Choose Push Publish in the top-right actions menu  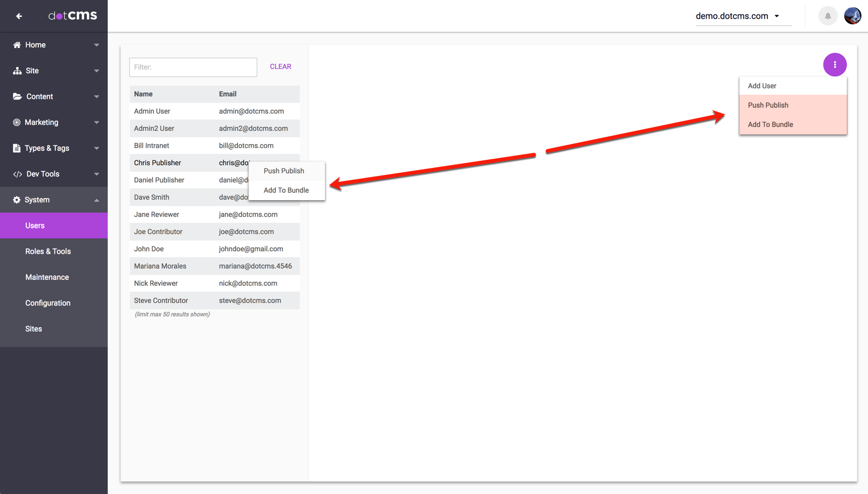click(768, 105)
